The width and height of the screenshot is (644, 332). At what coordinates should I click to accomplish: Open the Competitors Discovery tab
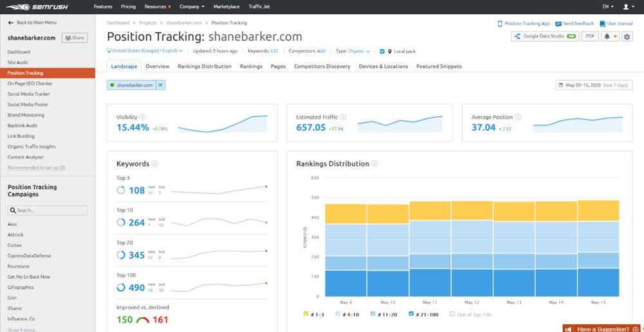tap(322, 66)
